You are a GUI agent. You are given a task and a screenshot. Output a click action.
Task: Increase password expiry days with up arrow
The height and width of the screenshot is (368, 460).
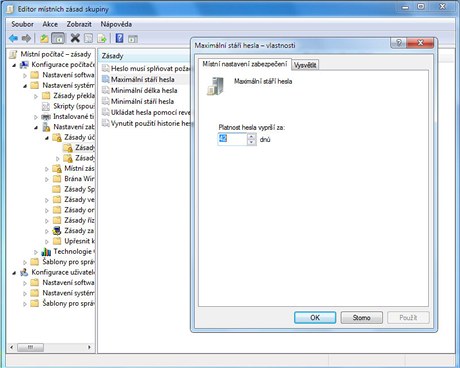[252, 136]
